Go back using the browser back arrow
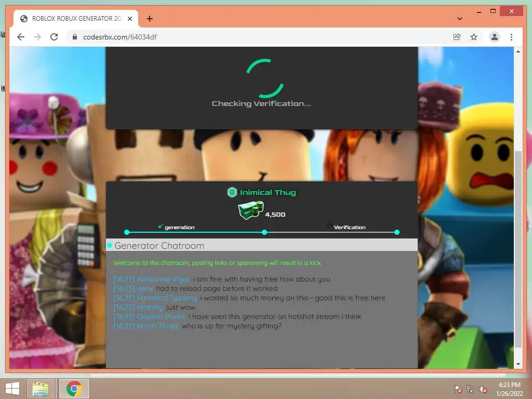This screenshot has height=399, width=532. pyautogui.click(x=21, y=37)
